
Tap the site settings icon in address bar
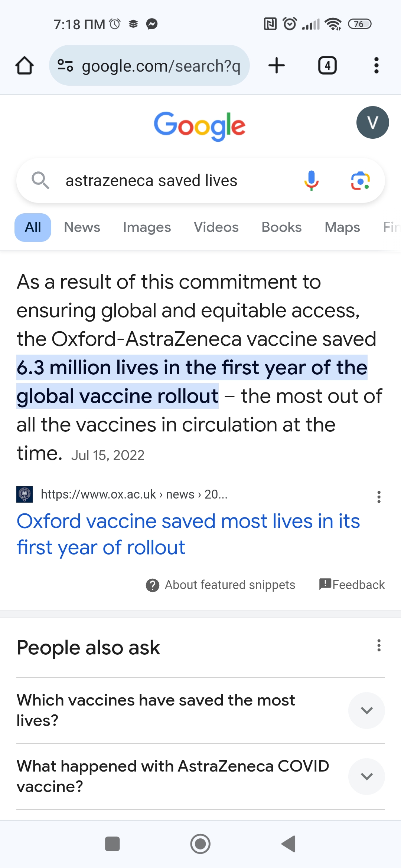pos(65,66)
